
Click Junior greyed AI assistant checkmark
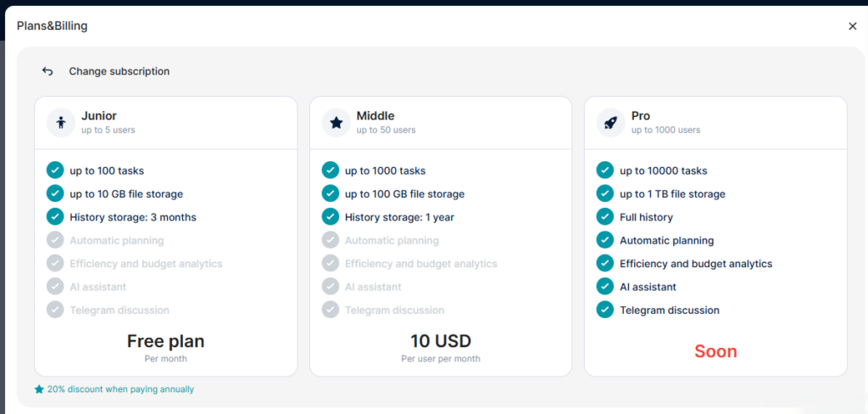point(55,287)
